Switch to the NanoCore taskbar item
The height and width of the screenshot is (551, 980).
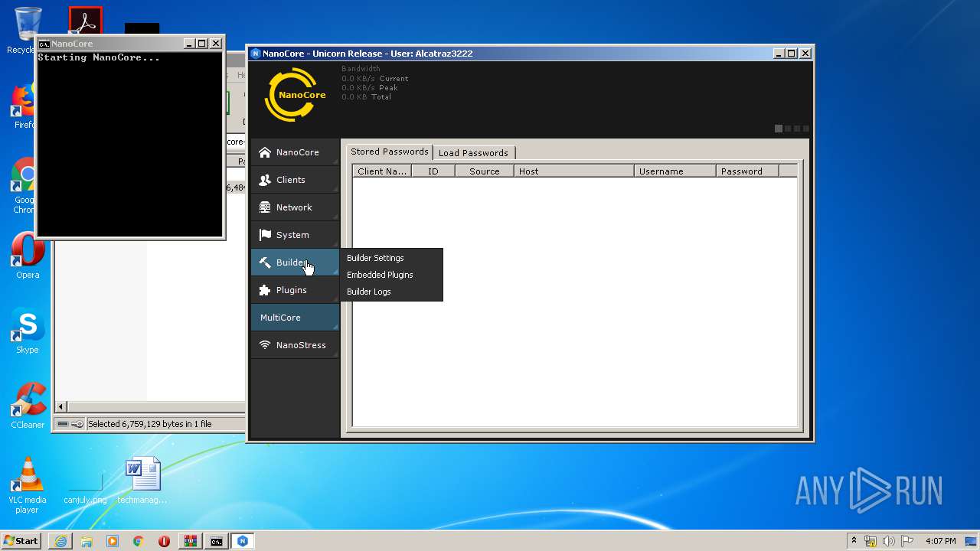(243, 541)
